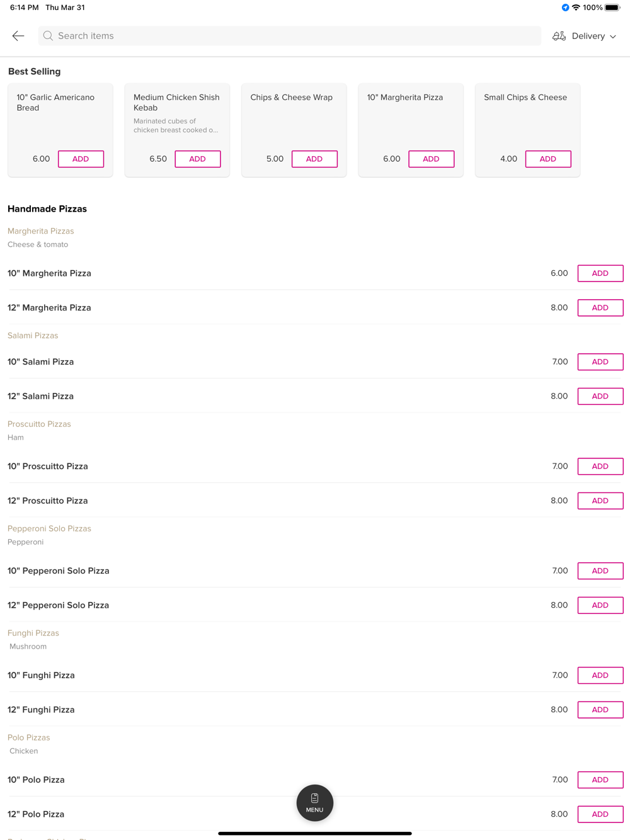
Task: Add Small Chips & Cheese
Action: [548, 159]
